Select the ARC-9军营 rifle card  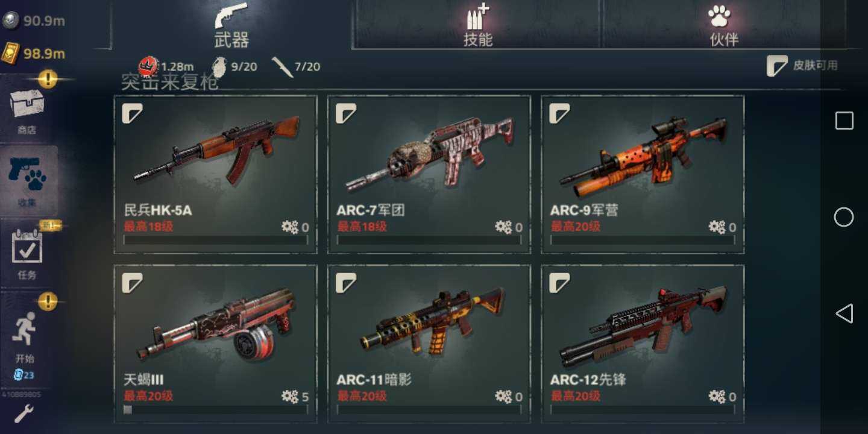coord(643,174)
